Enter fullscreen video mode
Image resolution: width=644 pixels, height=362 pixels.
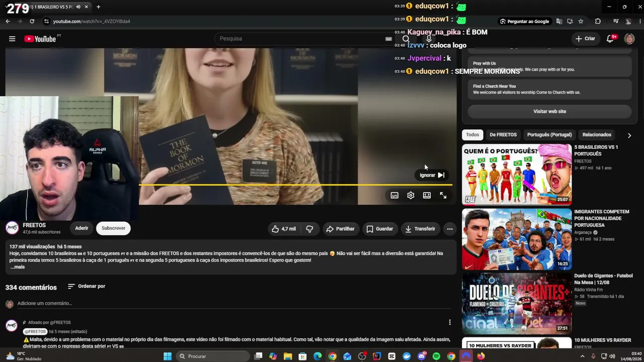pos(443,195)
